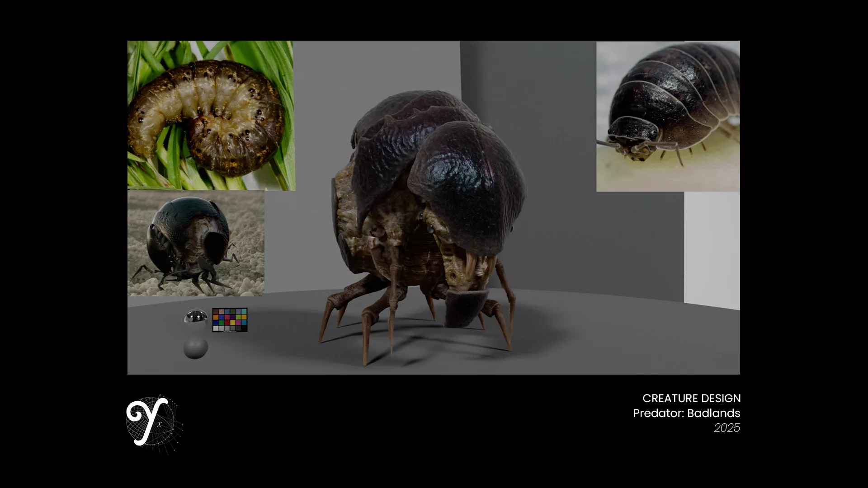Click the Predator: Badlands caption
This screenshot has width=868, height=488.
(x=686, y=413)
